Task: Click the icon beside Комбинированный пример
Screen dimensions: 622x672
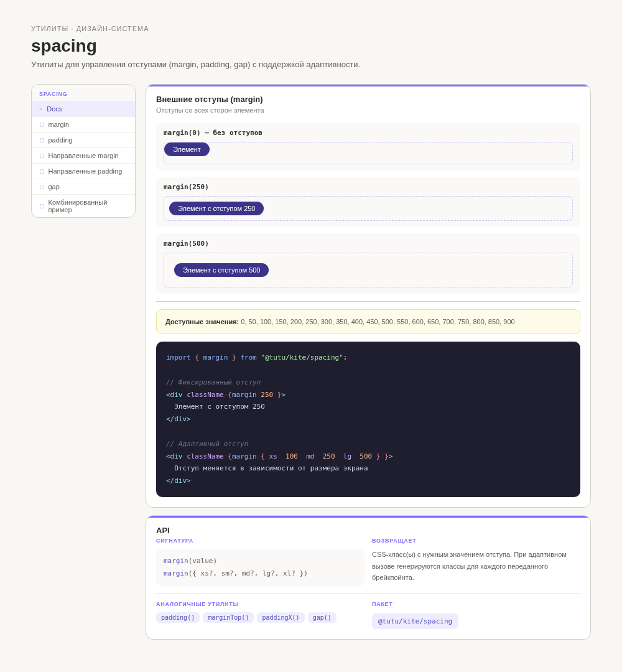Action: coord(42,206)
